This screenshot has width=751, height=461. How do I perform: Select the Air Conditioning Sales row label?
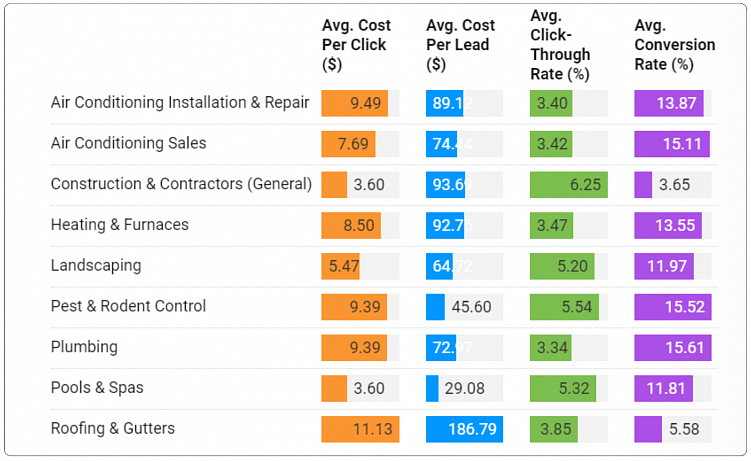point(128,143)
